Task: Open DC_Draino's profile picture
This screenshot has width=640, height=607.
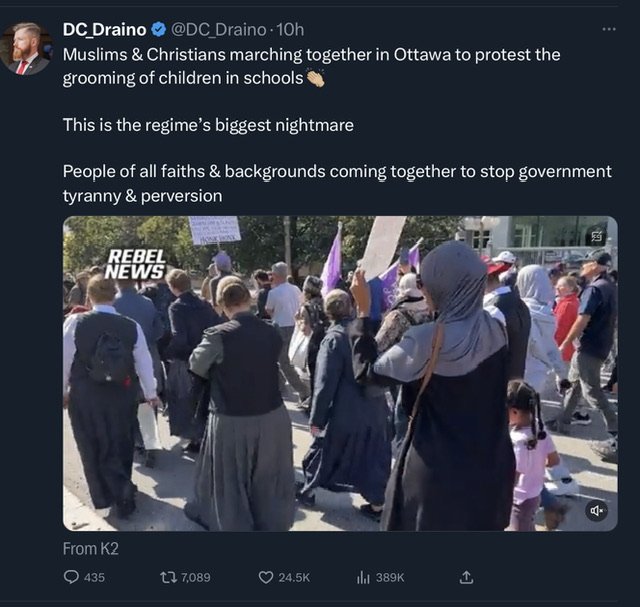Action: 26,49
